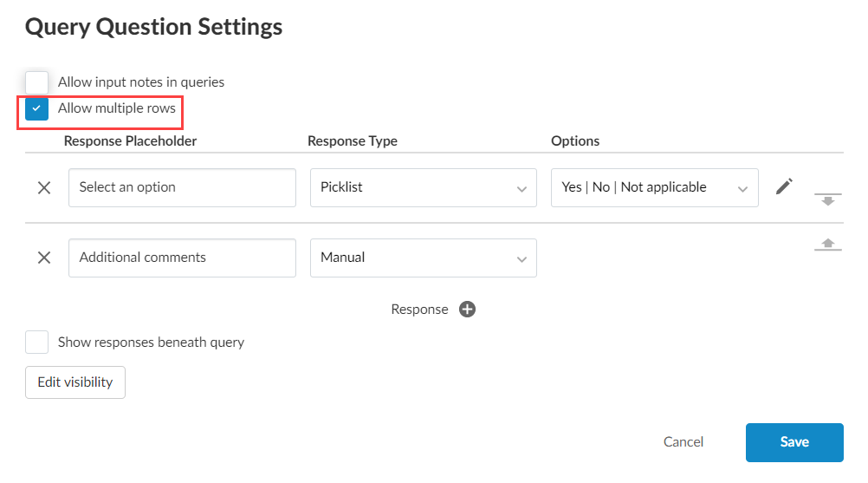Add a new response with plus icon

point(467,310)
